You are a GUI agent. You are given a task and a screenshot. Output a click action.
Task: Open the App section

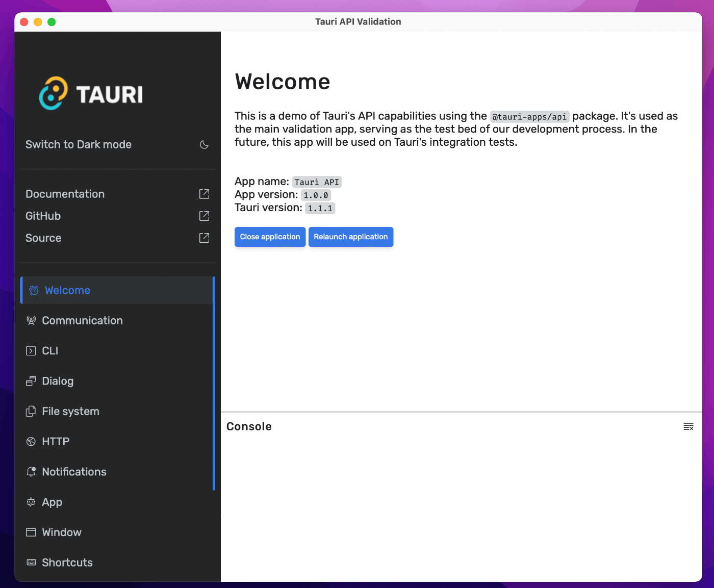coord(116,502)
